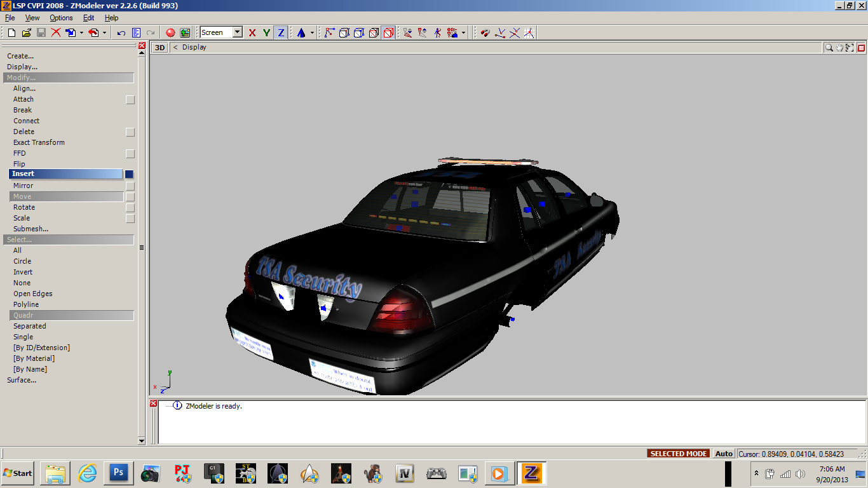Open the Options menu

[61, 18]
